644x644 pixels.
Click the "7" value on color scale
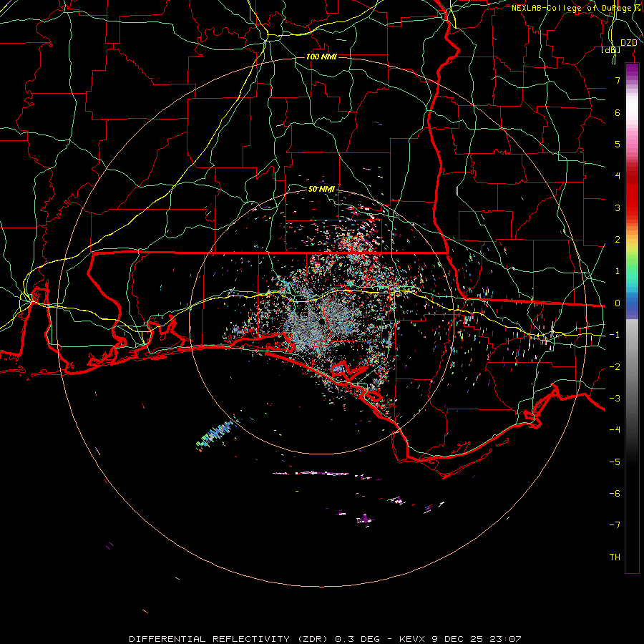pos(618,80)
